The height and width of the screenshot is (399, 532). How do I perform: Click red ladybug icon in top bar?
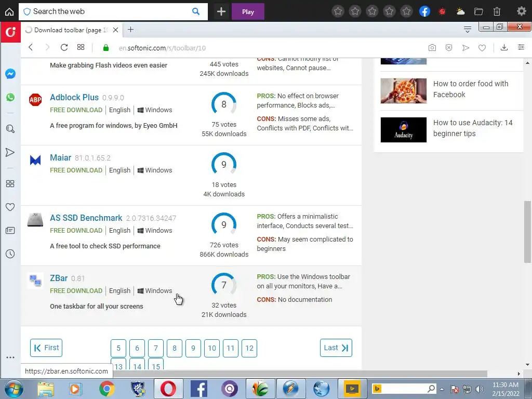(442, 11)
